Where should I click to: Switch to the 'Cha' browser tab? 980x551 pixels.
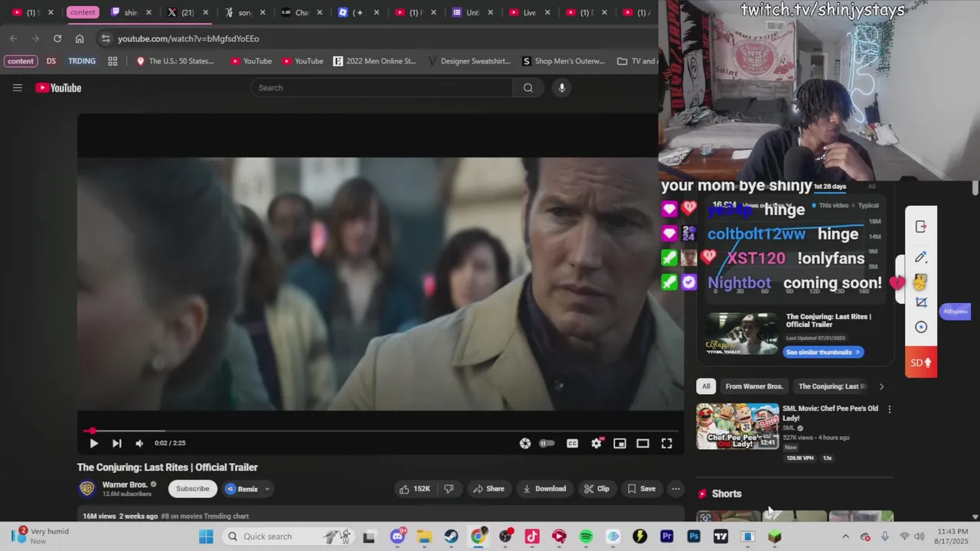pos(301,12)
